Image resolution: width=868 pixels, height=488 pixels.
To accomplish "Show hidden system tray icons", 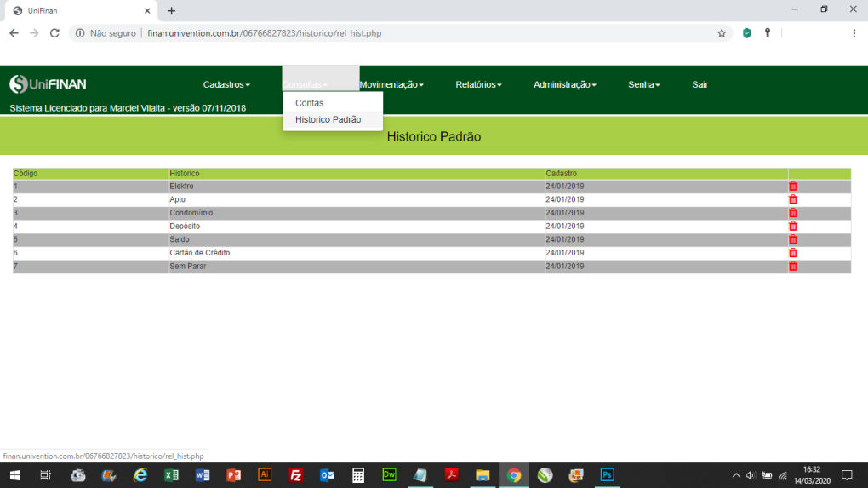I will (x=736, y=475).
